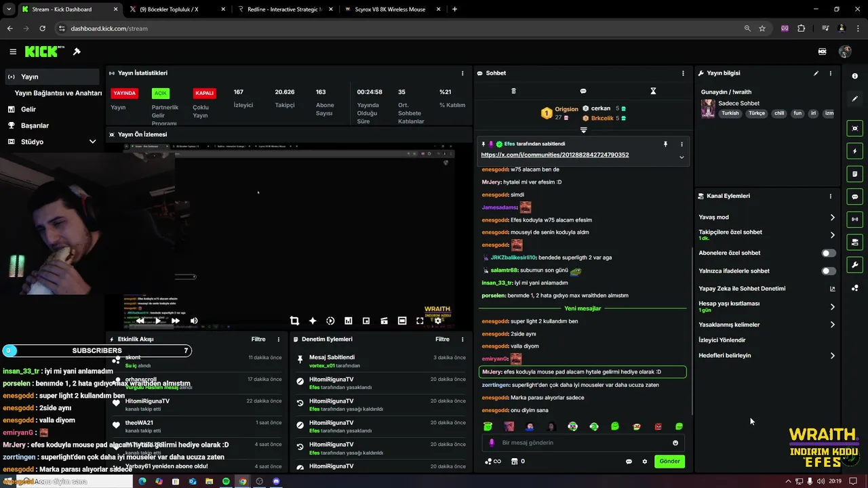Click the lightning bolt icon in the right sidebar
This screenshot has width=868, height=488.
854,151
